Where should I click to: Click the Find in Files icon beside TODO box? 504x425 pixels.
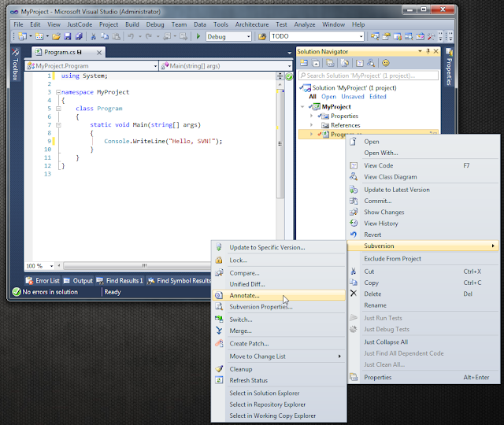tap(262, 36)
